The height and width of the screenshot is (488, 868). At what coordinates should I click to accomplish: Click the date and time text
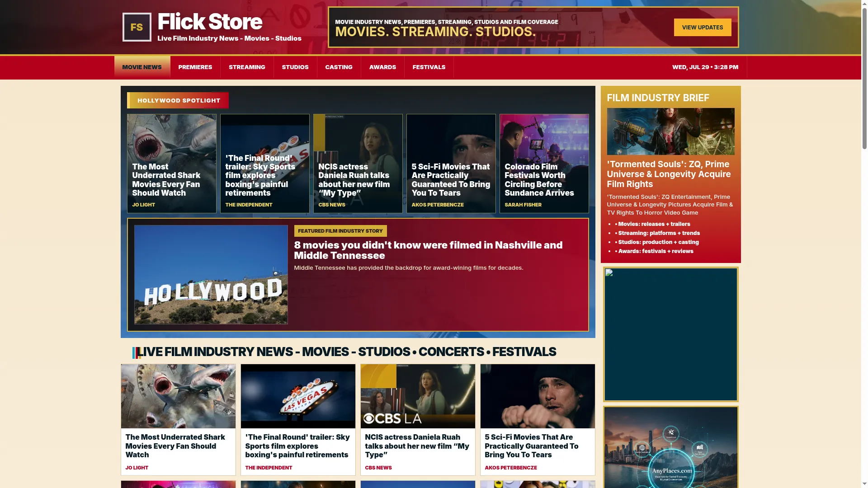(705, 67)
